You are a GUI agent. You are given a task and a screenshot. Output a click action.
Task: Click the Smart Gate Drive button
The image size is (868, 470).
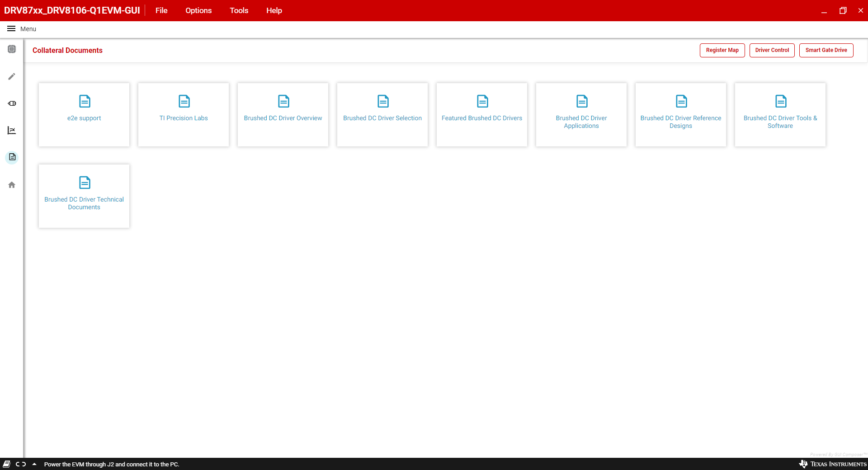tap(826, 50)
